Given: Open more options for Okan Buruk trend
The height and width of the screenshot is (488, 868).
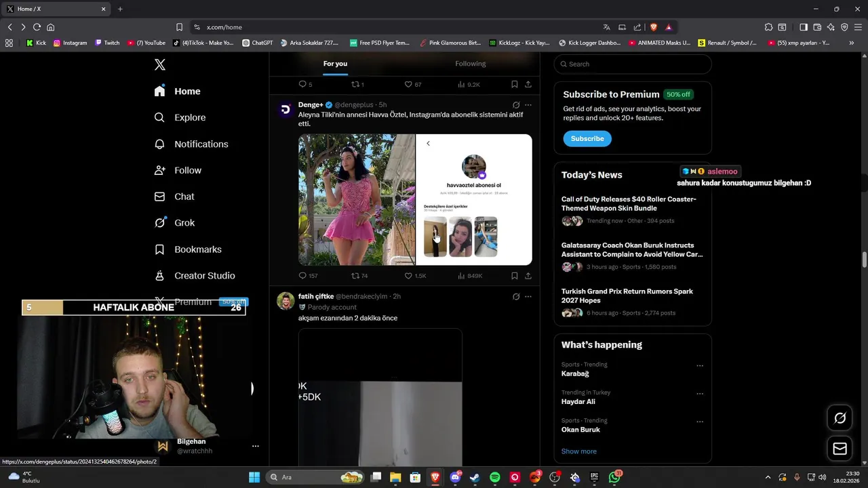Looking at the screenshot, I should click(700, 422).
